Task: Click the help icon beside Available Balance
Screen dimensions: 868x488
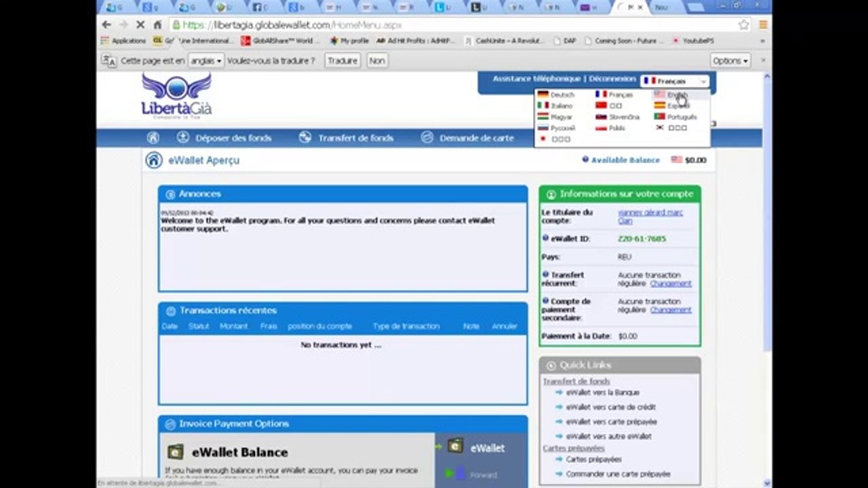Action: tap(585, 160)
